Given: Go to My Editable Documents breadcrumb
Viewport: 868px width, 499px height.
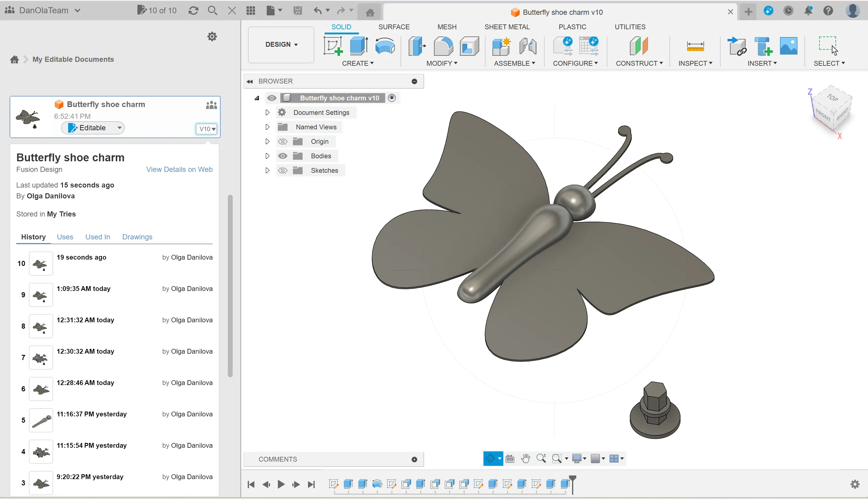Looking at the screenshot, I should pyautogui.click(x=73, y=59).
